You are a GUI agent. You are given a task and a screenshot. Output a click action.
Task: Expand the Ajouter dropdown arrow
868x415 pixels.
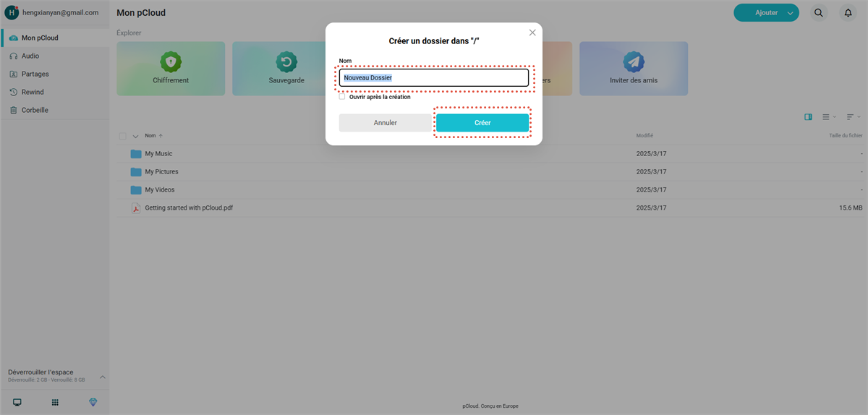pos(791,13)
